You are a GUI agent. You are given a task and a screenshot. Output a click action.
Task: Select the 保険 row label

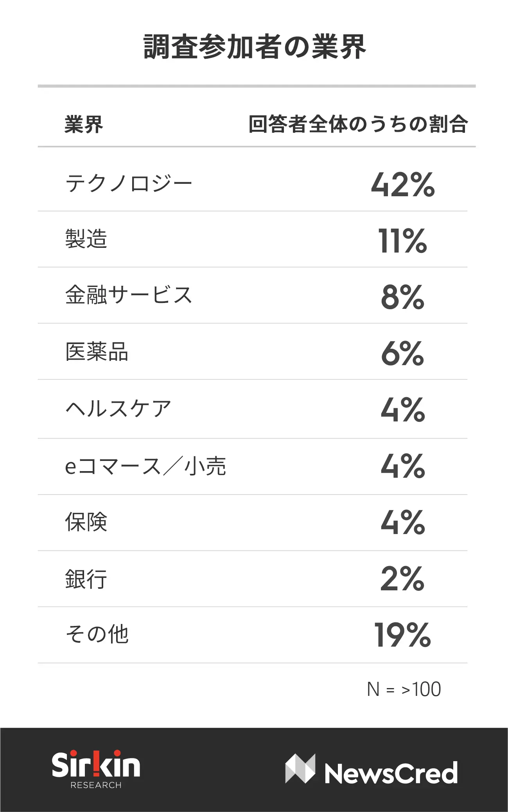pos(86,522)
